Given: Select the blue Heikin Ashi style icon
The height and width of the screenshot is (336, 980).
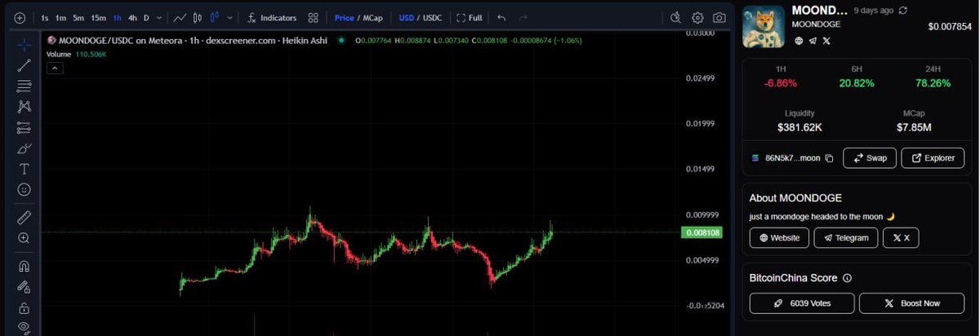Looking at the screenshot, I should (x=215, y=17).
